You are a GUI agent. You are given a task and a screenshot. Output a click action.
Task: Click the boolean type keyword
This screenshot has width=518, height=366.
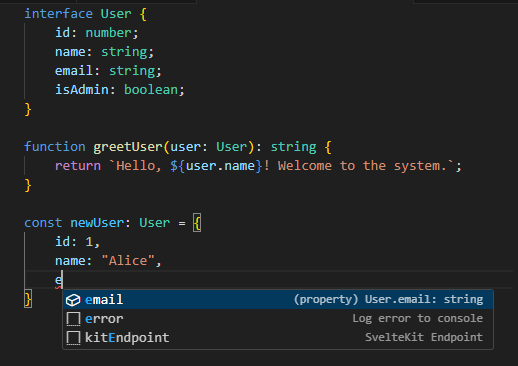coord(151,90)
